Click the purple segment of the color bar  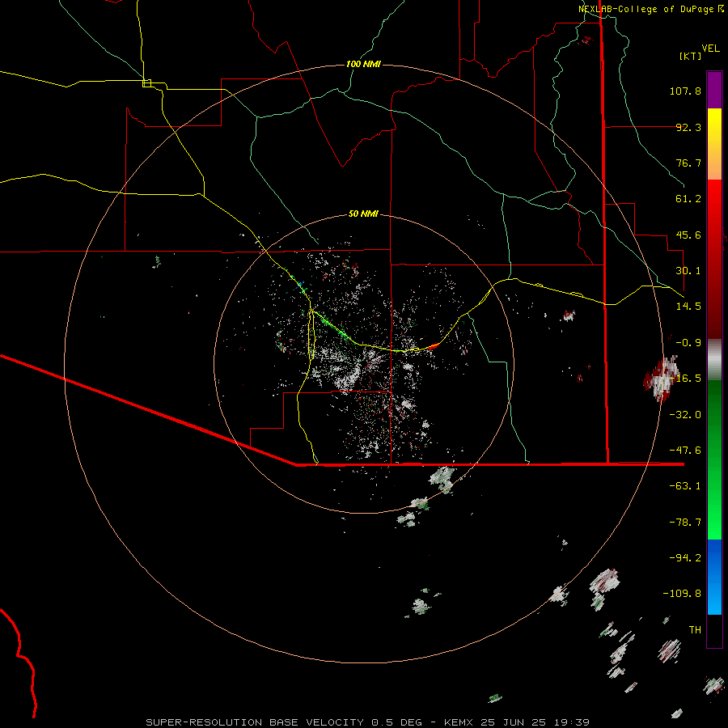pos(714,90)
